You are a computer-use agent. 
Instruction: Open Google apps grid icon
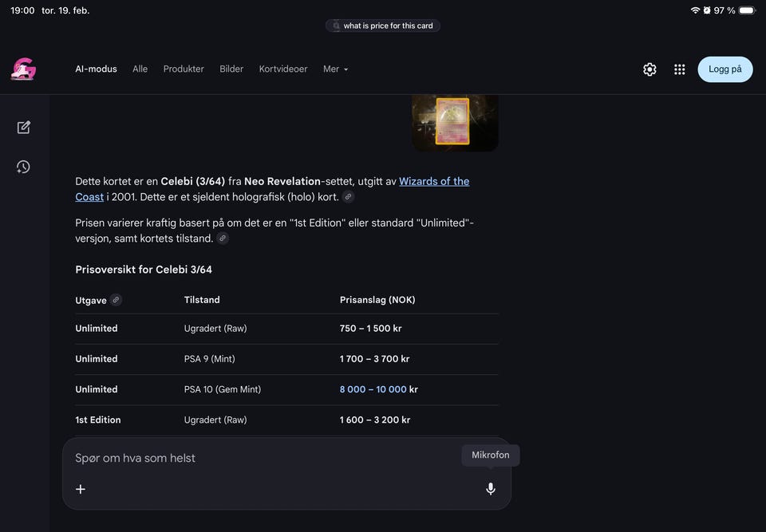pyautogui.click(x=679, y=69)
